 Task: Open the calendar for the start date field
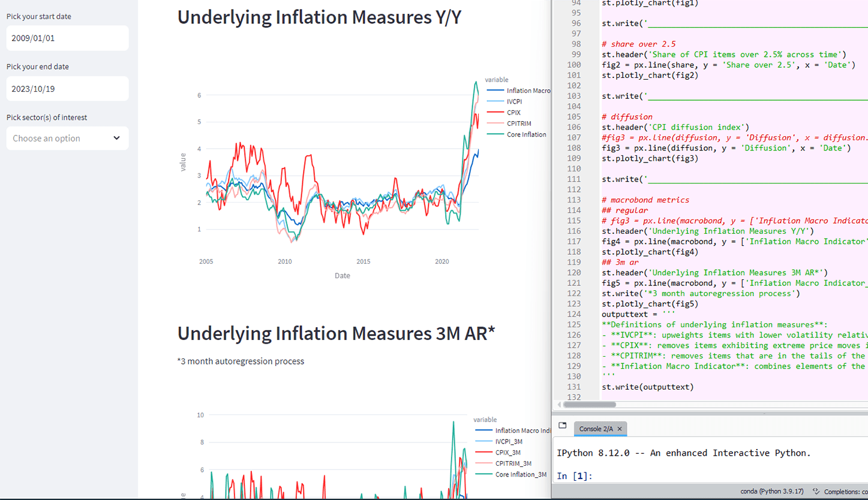click(x=67, y=38)
